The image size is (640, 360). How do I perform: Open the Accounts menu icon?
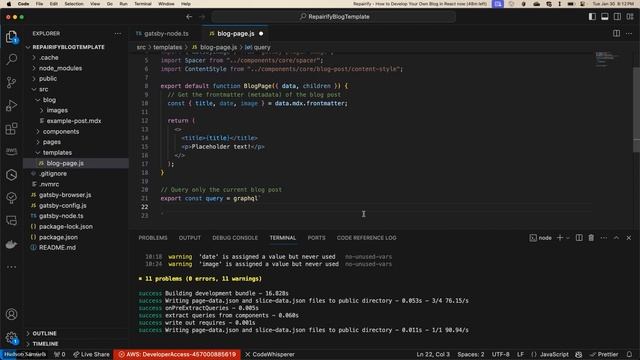tap(11, 314)
